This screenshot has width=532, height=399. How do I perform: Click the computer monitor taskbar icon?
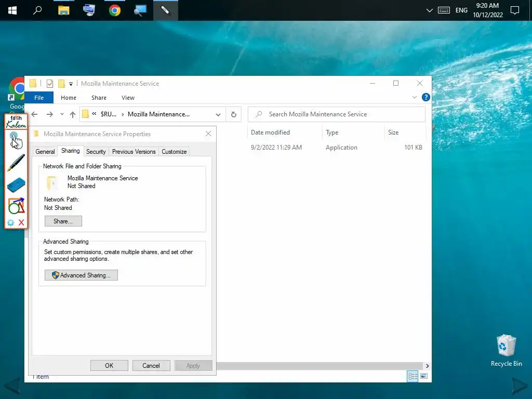tap(89, 10)
